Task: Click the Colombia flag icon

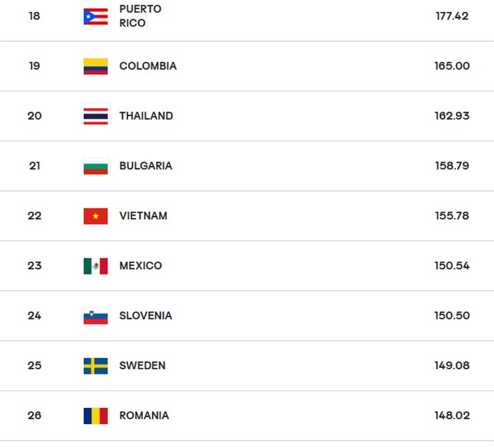Action: [x=95, y=66]
